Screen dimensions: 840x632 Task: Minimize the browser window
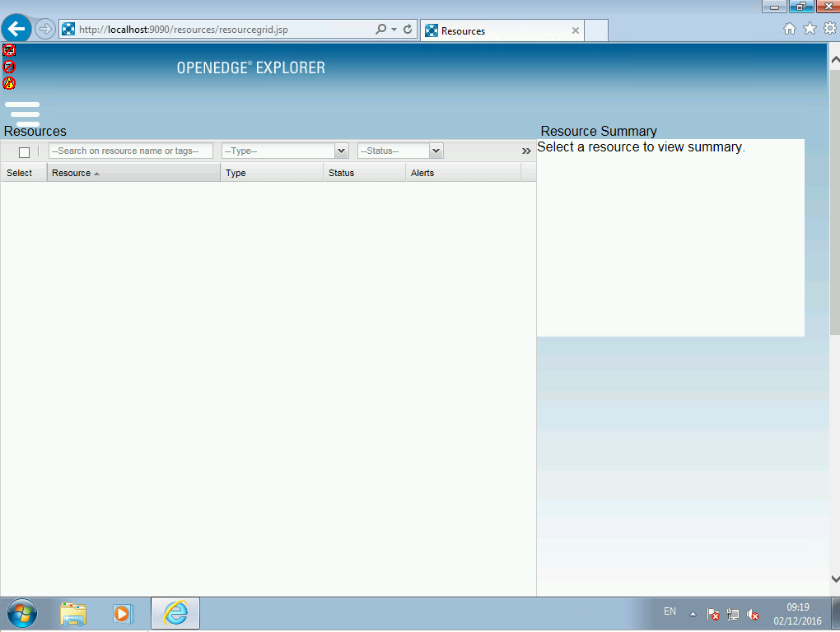click(774, 7)
